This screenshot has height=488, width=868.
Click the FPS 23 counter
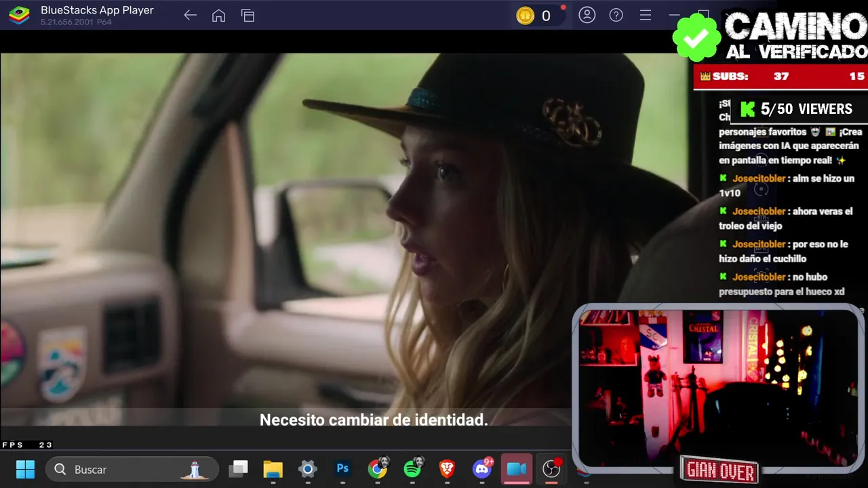[27, 445]
